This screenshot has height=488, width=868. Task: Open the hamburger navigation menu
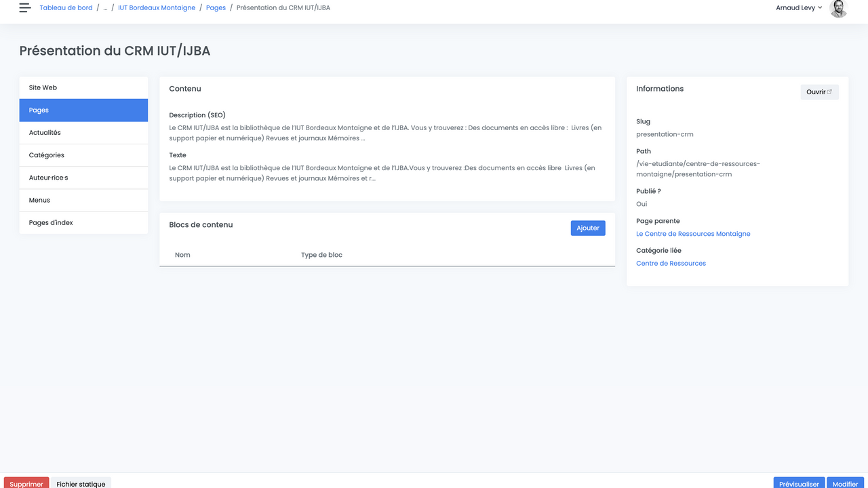[25, 8]
